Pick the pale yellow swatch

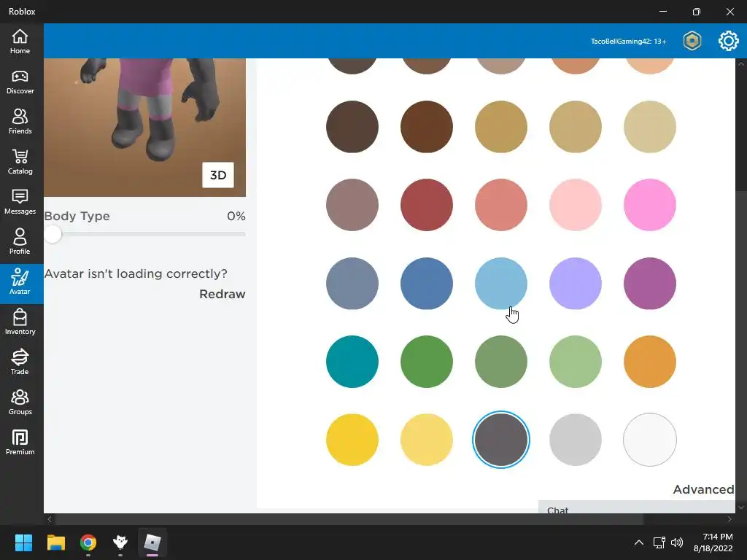(x=426, y=440)
